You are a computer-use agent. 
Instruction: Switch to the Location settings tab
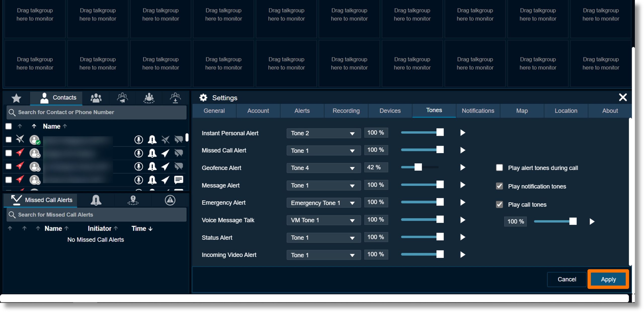click(566, 111)
